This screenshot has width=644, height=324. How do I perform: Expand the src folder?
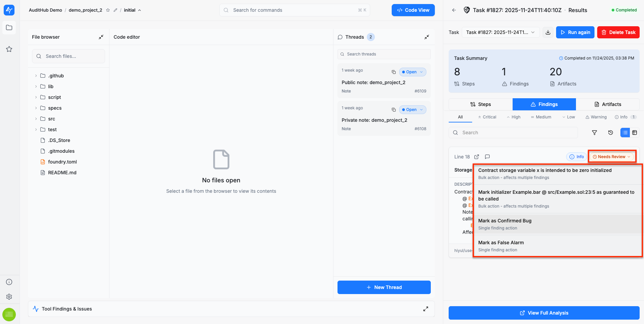point(36,119)
